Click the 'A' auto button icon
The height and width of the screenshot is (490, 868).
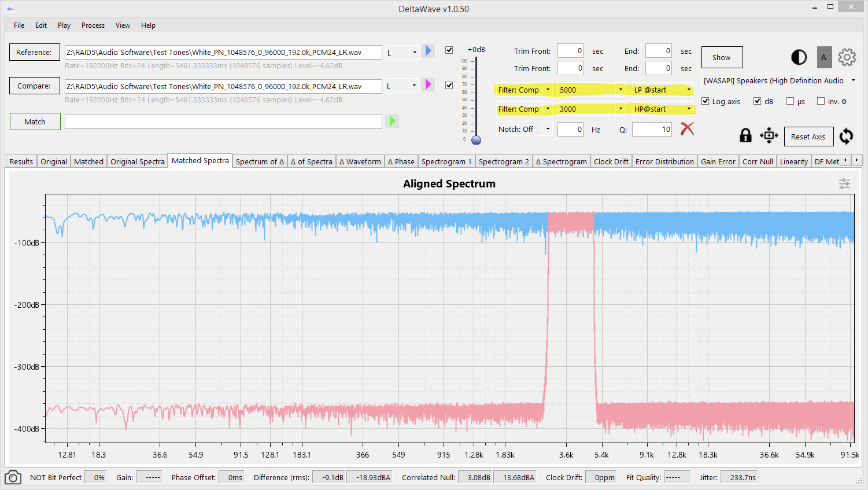824,57
